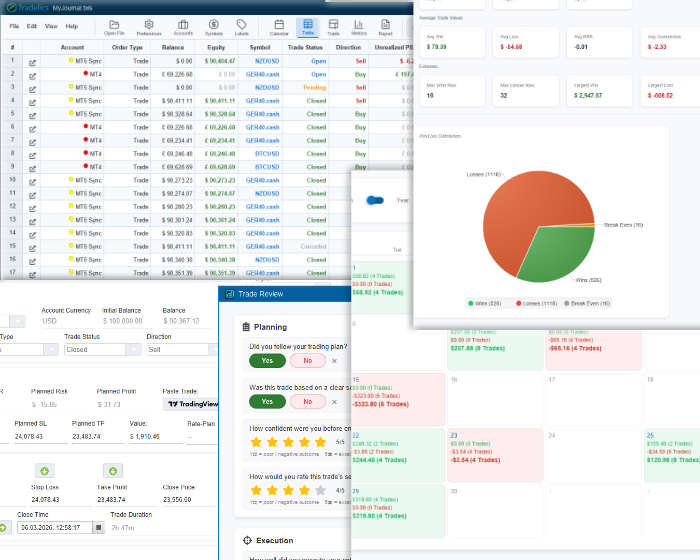700x560 pixels.
Task: Expand the dropdown left of Account Currency
Action: point(18,321)
